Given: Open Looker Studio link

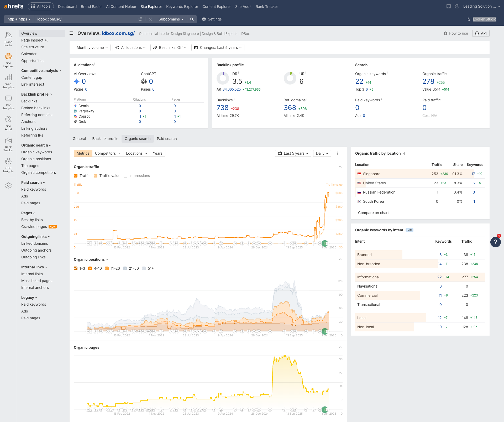Looking at the screenshot, I should tap(484, 19).
